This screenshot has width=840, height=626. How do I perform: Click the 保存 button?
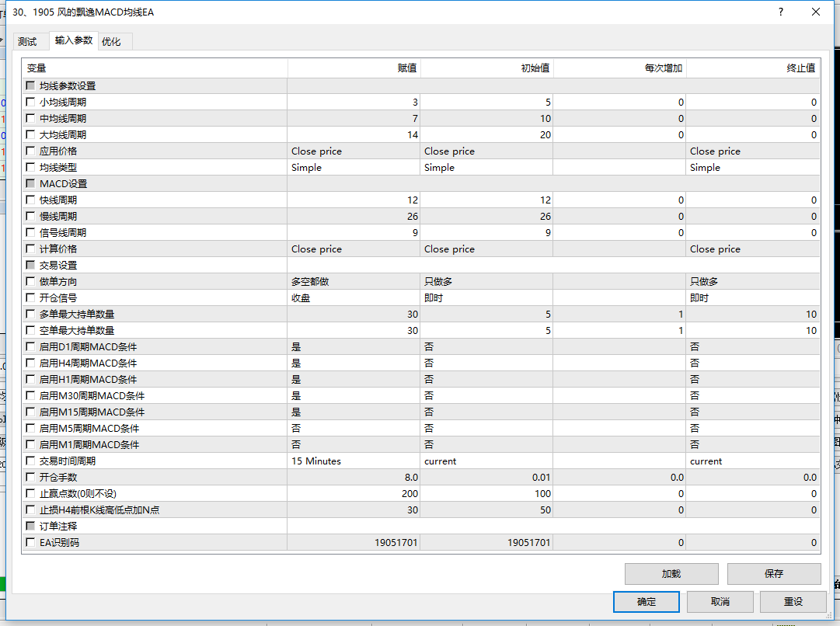click(774, 573)
